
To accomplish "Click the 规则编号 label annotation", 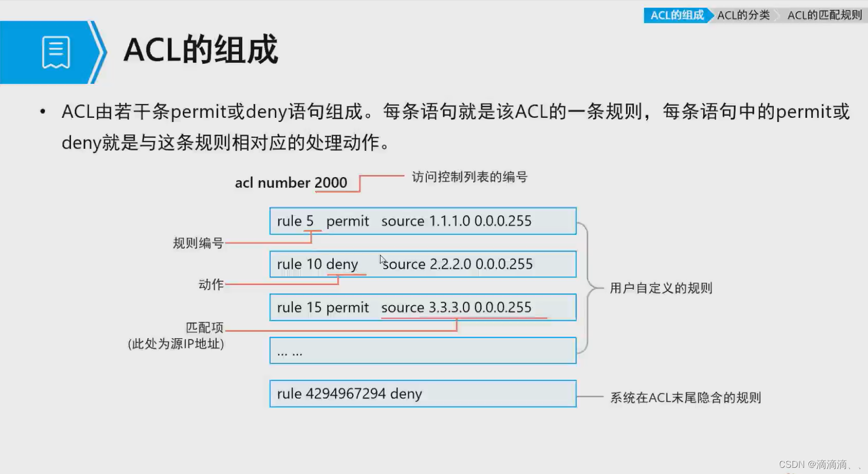I will [x=198, y=242].
